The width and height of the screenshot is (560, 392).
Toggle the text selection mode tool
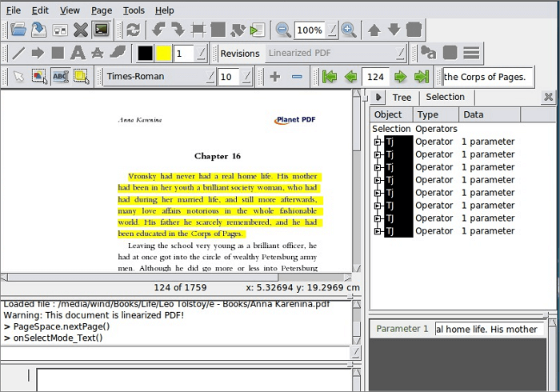coord(60,77)
